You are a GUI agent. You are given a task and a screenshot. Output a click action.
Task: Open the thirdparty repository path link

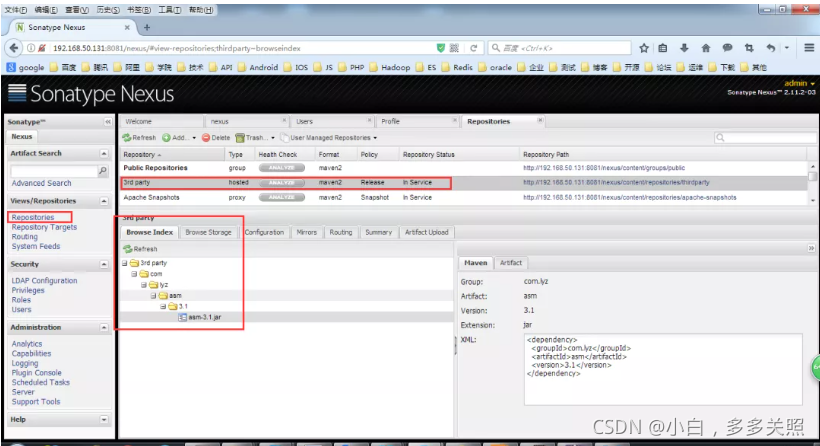click(x=616, y=182)
